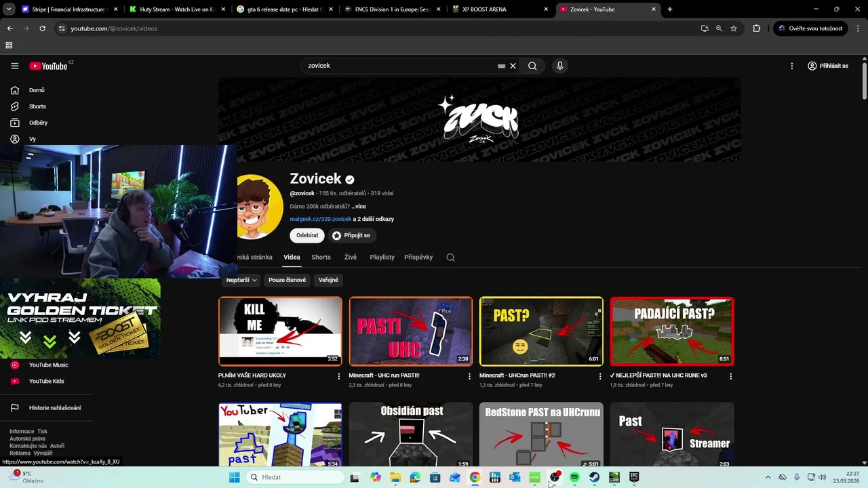The width and height of the screenshot is (868, 488).
Task: Open options menu for Minecraft - UHCrun PASTI!! #2
Action: tap(600, 376)
